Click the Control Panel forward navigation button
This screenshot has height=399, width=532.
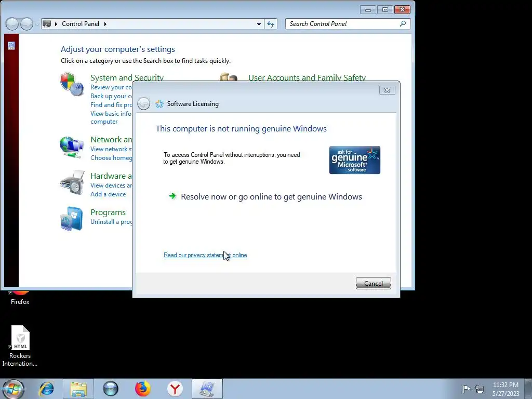26,24
